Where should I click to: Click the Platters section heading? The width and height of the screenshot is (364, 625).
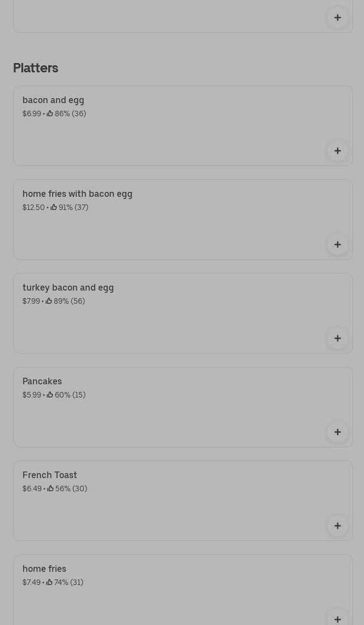(36, 68)
